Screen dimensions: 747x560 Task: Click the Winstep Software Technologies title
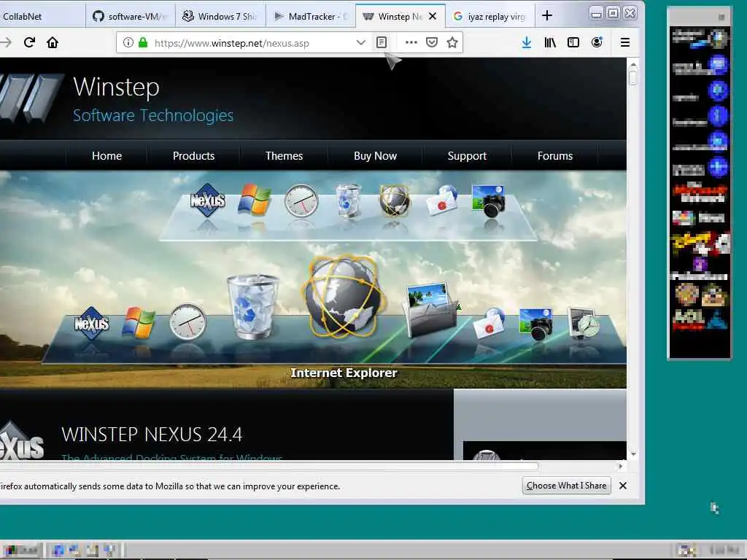point(153,99)
